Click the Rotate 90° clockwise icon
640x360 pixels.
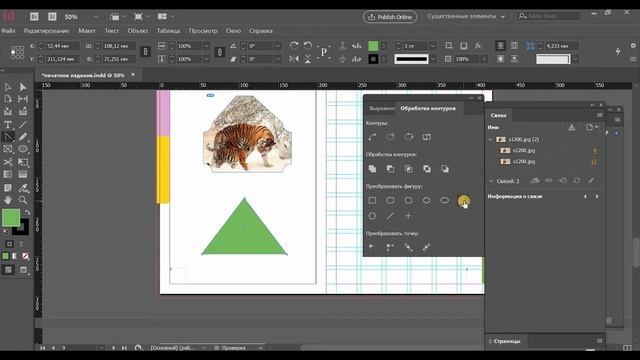[x=294, y=46]
